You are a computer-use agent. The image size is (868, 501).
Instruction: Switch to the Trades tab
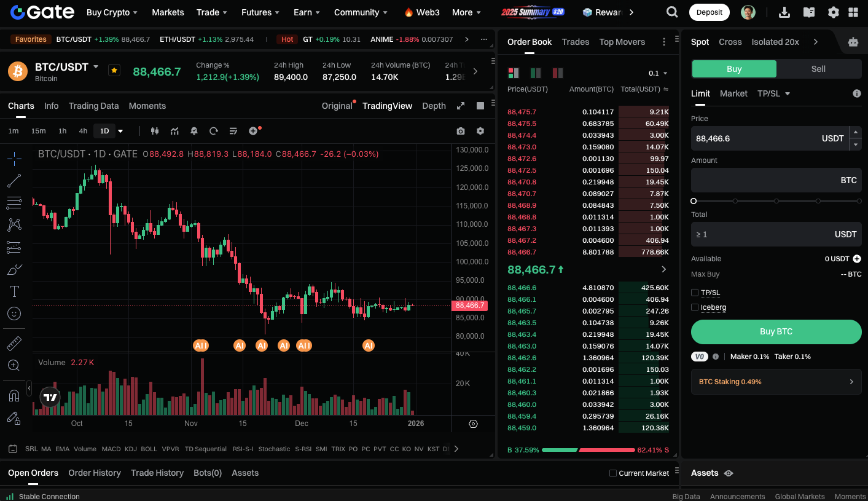click(576, 42)
